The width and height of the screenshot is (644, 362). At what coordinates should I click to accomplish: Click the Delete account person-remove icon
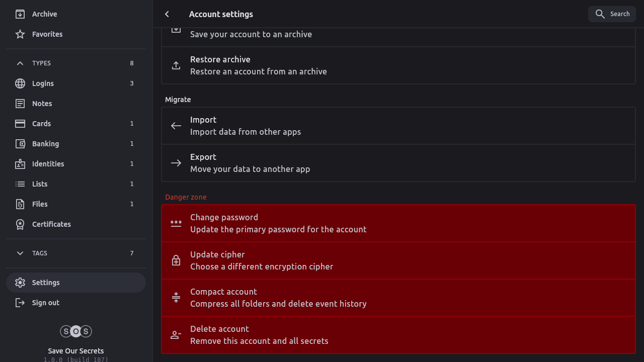point(176,335)
